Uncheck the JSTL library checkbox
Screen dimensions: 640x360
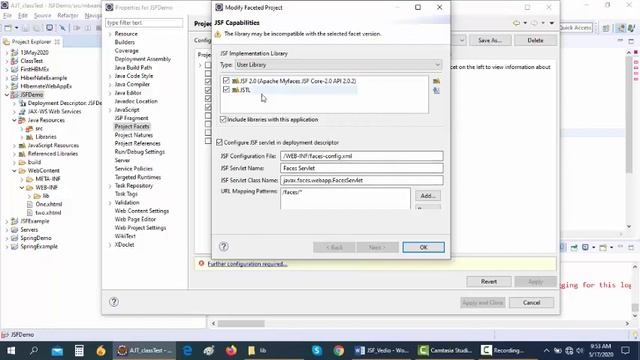(226, 89)
